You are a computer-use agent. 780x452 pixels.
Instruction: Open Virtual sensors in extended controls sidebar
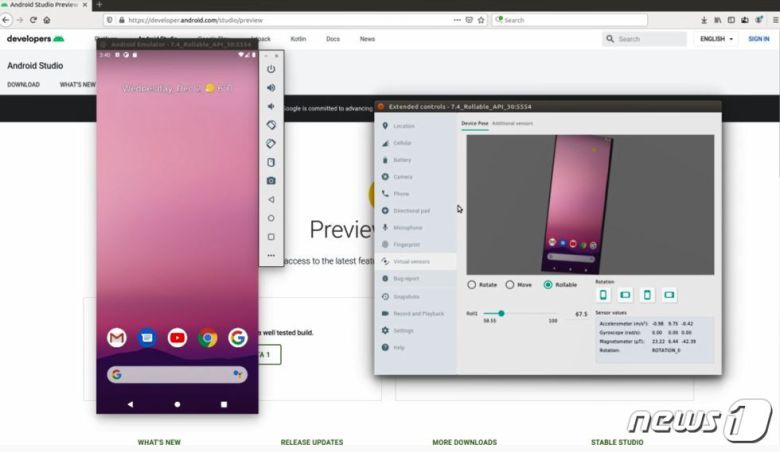(411, 261)
